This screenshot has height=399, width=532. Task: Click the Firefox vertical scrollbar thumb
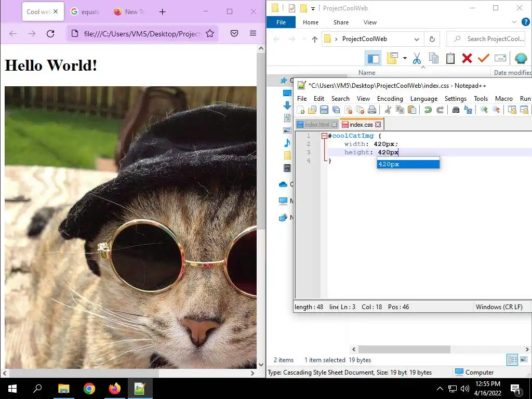pyautogui.click(x=261, y=141)
